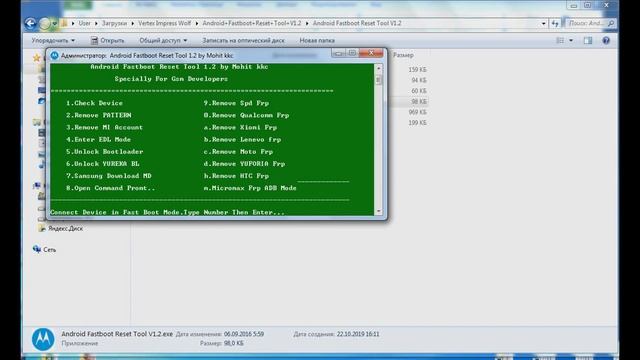The width and height of the screenshot is (640, 360).
Task: Click the Vertex Impress Wolf breadcrumb
Action: point(164,23)
